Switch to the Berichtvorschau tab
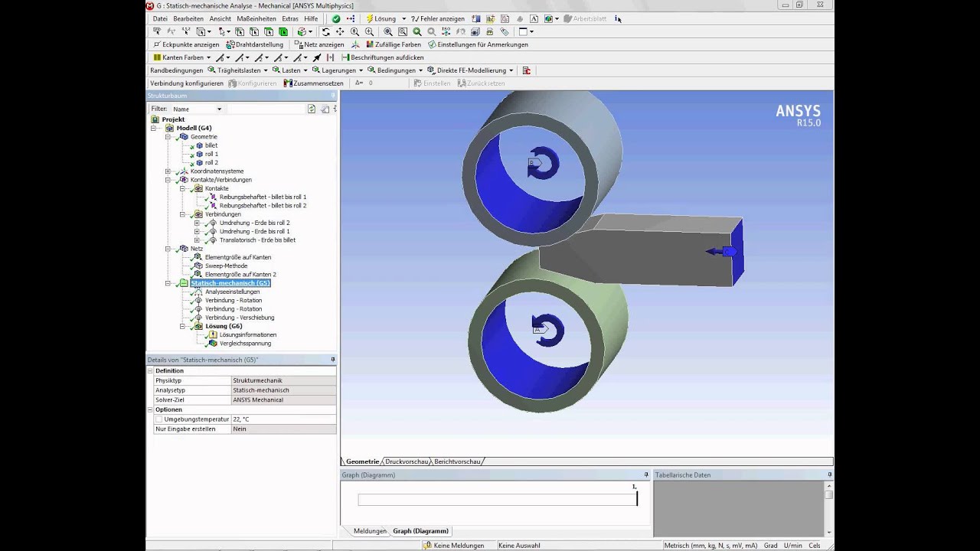This screenshot has height=551, width=980. 457,461
